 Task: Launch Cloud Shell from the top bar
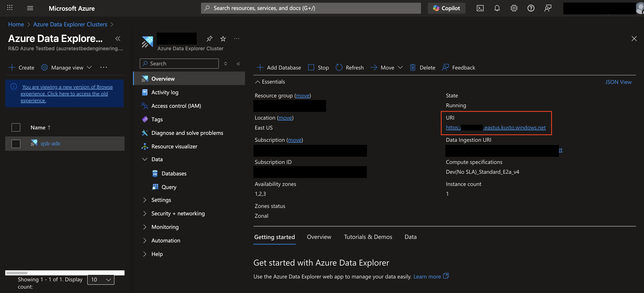pyautogui.click(x=480, y=8)
